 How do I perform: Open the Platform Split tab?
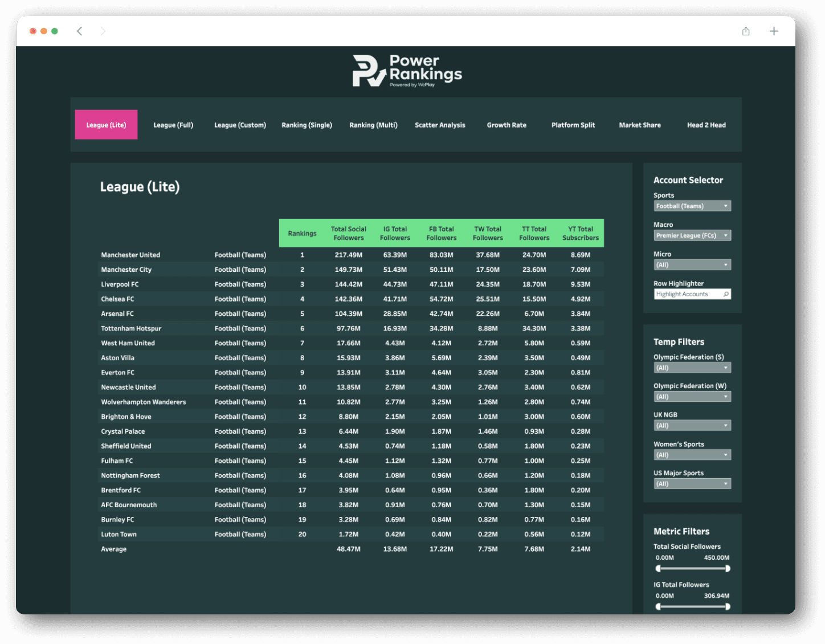click(573, 125)
